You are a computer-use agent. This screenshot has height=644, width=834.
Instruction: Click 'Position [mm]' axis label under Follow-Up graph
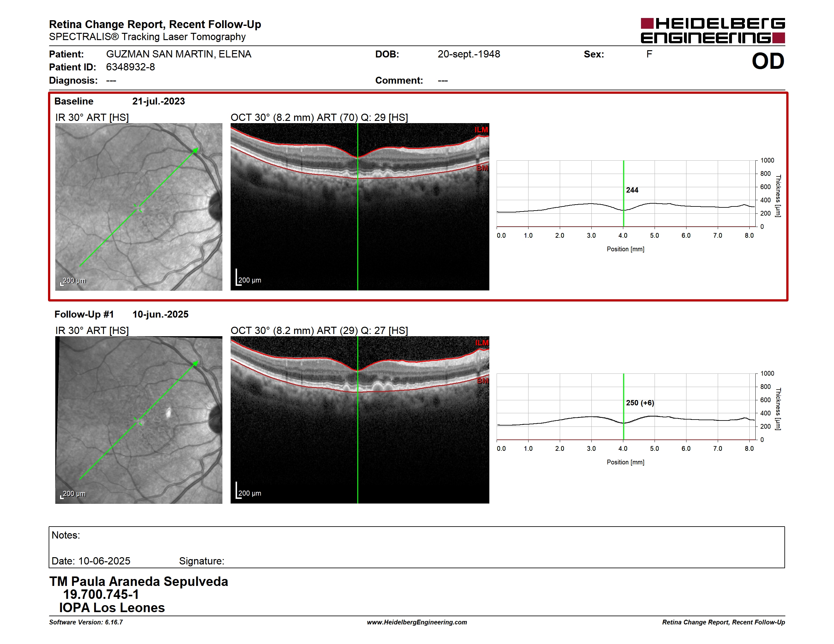(x=625, y=462)
